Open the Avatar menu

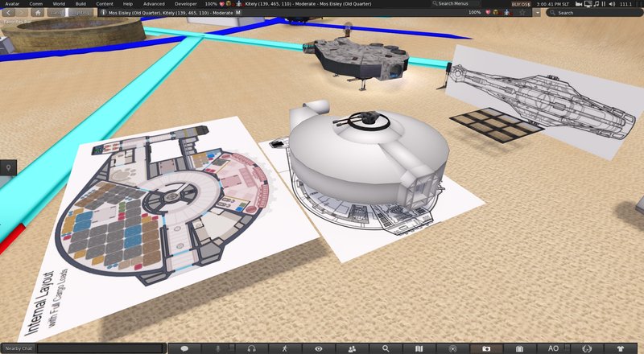pyautogui.click(x=12, y=4)
